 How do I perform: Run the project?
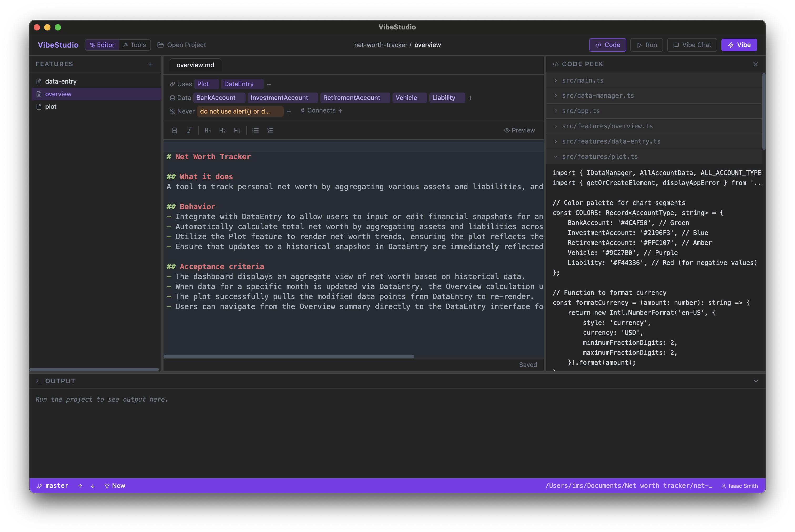coord(646,45)
